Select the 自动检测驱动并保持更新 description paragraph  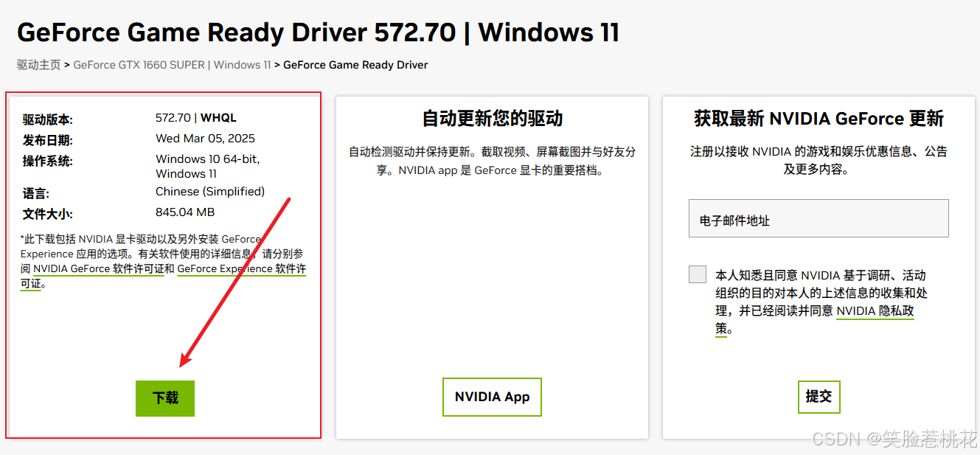[492, 161]
